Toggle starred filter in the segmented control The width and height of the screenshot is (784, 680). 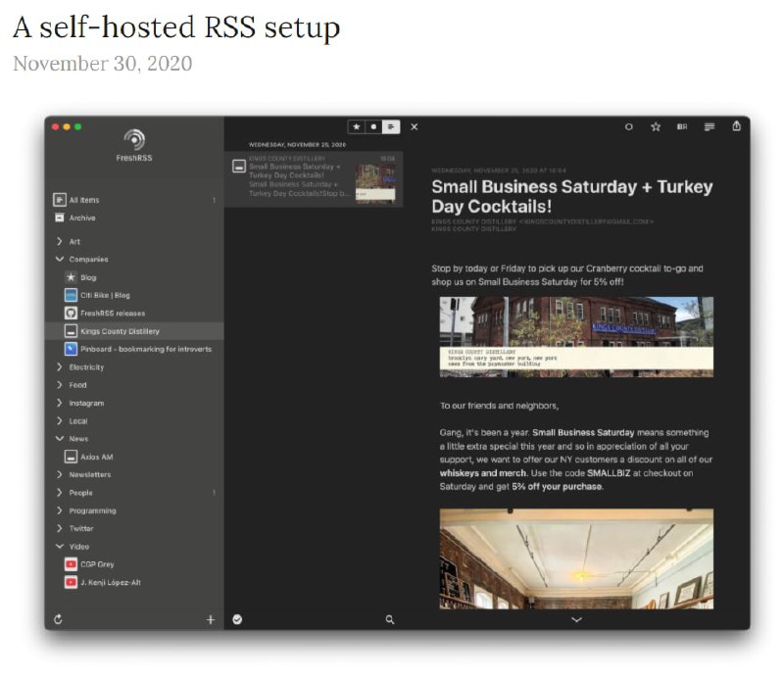pyautogui.click(x=358, y=126)
